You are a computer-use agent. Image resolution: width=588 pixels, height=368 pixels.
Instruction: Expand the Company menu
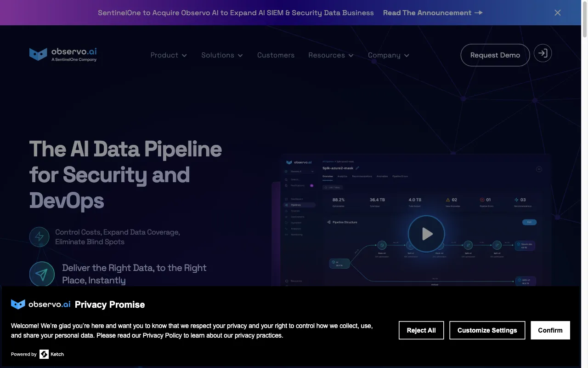click(x=388, y=55)
